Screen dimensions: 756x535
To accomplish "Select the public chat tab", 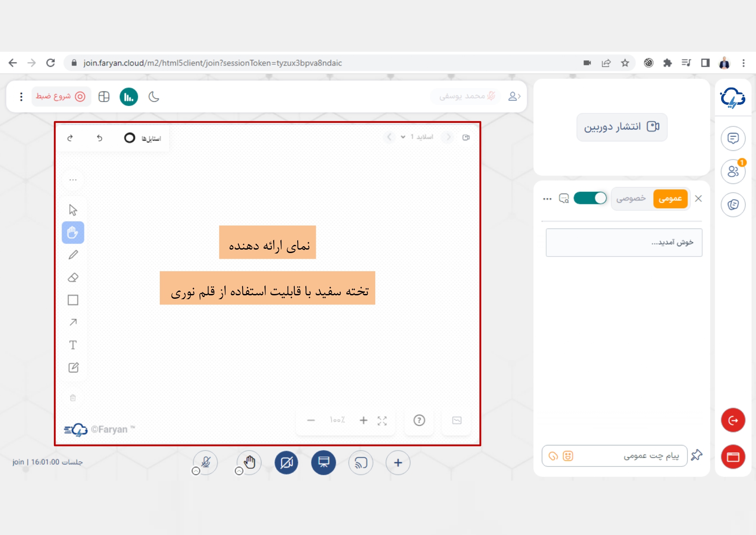I will click(x=670, y=198).
